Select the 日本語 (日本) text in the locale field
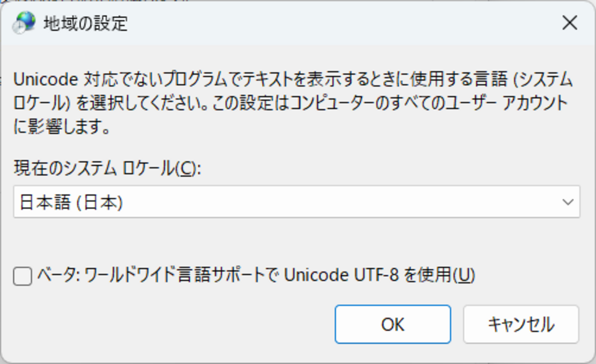 pyautogui.click(x=72, y=202)
